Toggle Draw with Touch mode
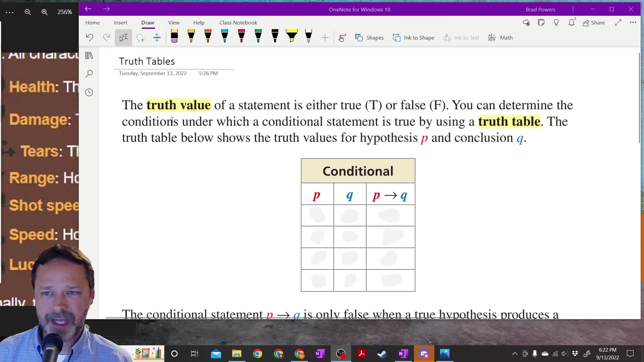644x362 pixels. pos(342,38)
